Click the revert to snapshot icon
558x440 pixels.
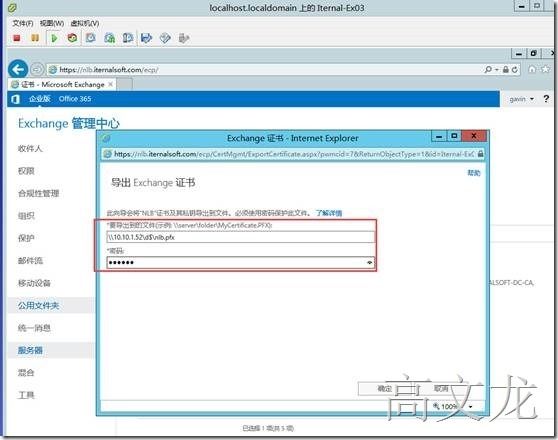tap(110, 38)
